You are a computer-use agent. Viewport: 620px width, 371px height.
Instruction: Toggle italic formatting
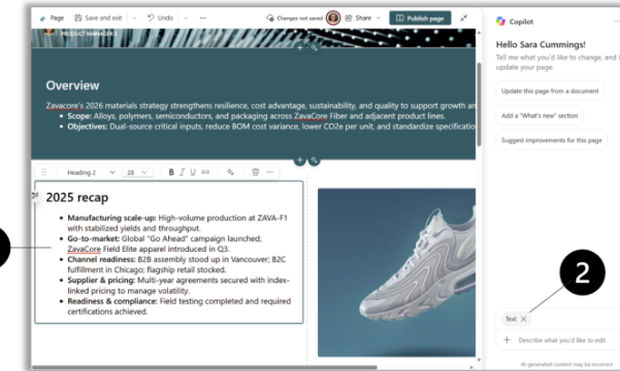pyautogui.click(x=182, y=172)
